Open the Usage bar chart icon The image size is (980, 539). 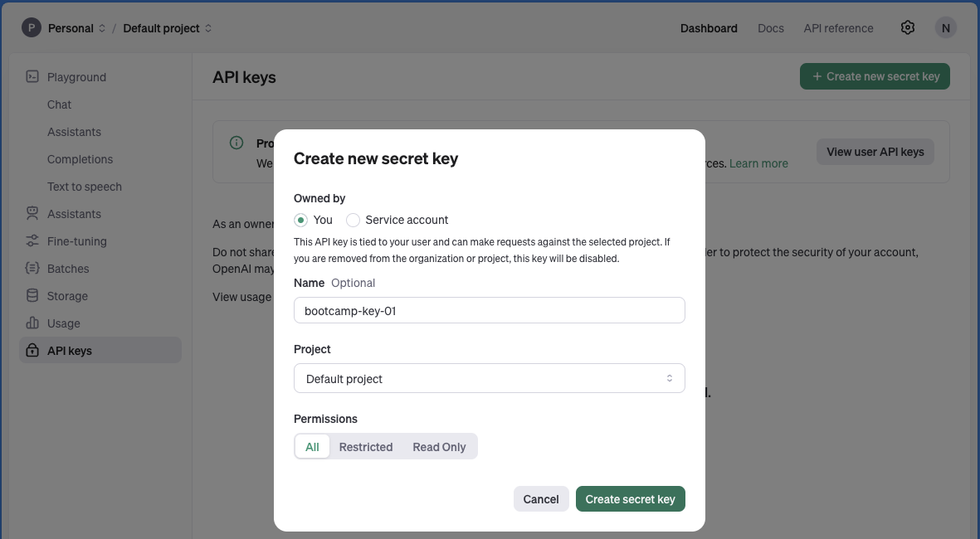pyautogui.click(x=32, y=323)
